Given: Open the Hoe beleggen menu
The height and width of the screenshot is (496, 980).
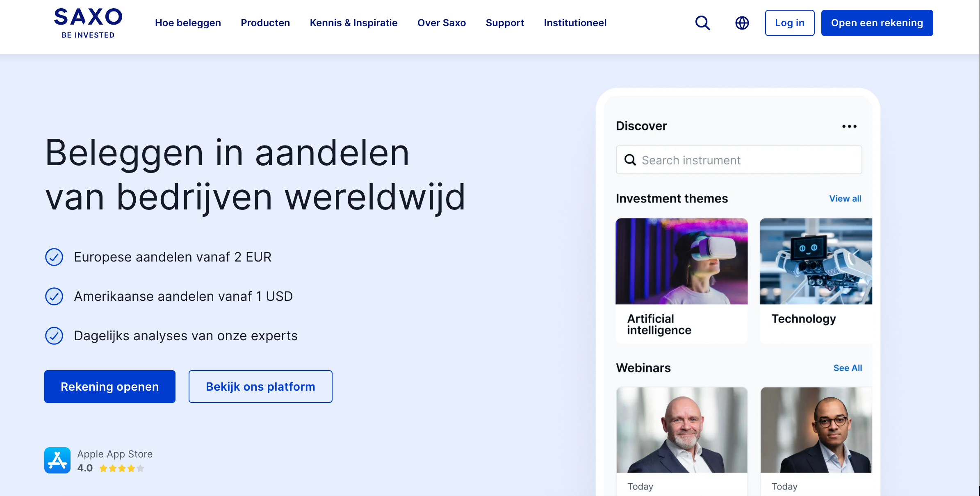Looking at the screenshot, I should (188, 23).
